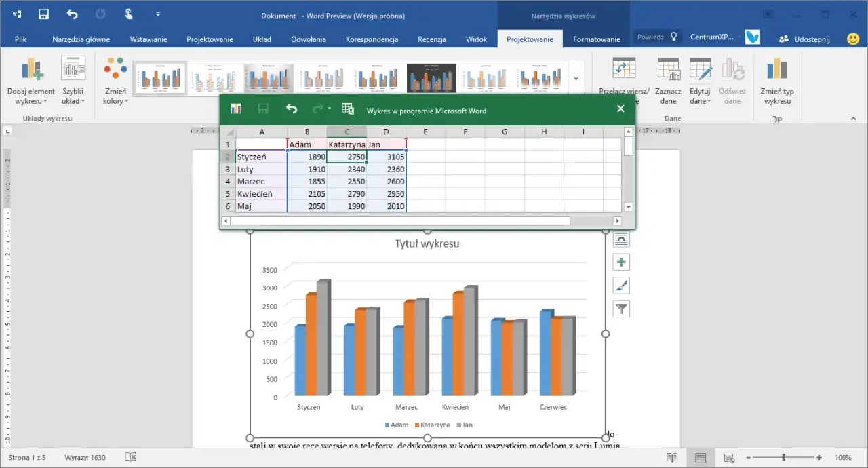The width and height of the screenshot is (868, 468).
Task: Open Chart Styles brush button
Action: click(x=621, y=286)
